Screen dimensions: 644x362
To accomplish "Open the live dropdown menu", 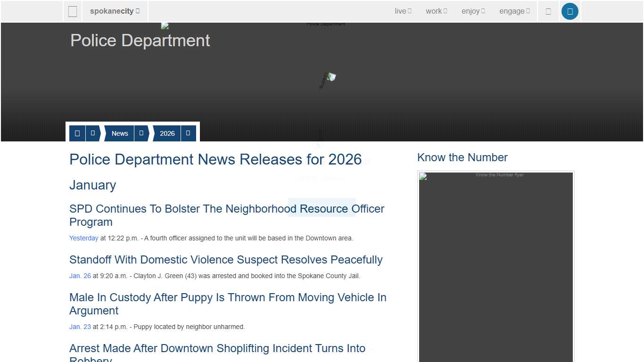I will (x=403, y=11).
